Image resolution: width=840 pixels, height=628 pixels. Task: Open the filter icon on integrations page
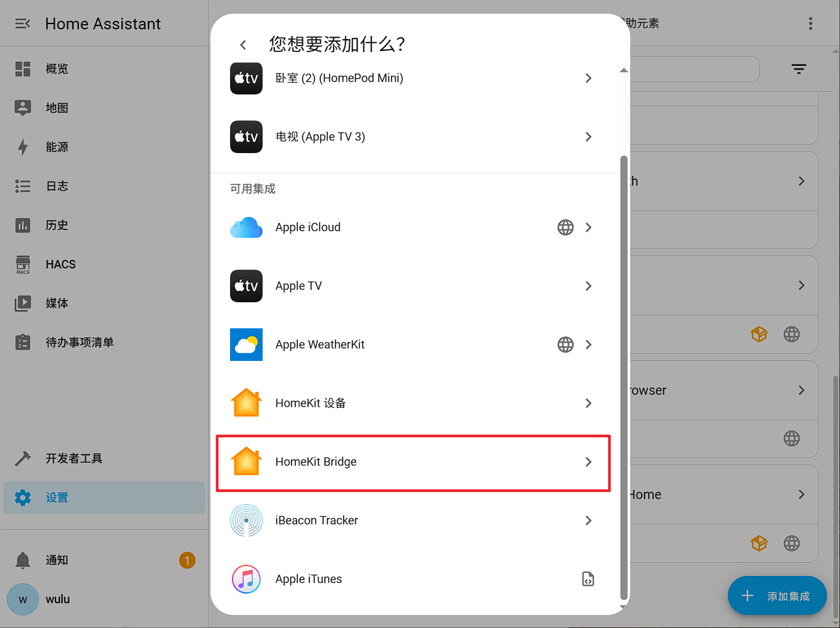[x=799, y=69]
